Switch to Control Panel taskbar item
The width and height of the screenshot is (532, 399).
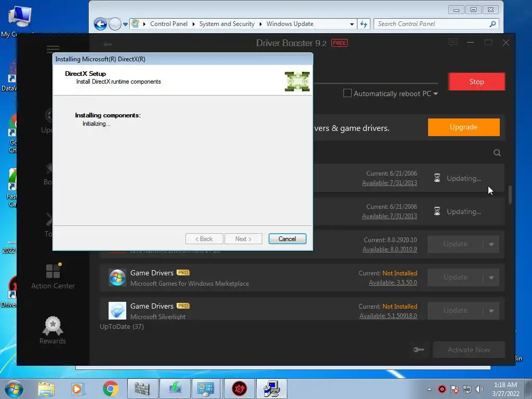coord(206,389)
